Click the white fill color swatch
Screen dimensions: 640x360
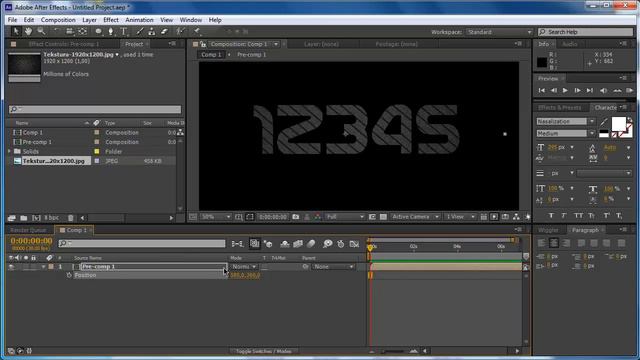click(618, 124)
